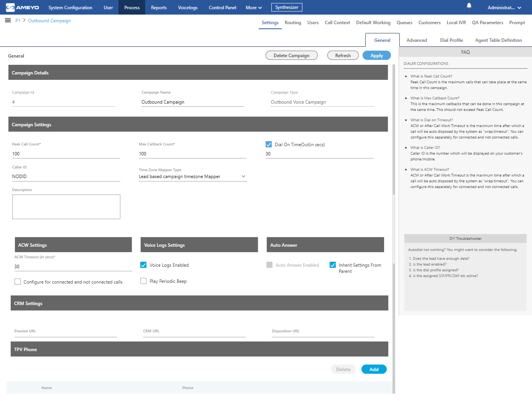Enable Configure for connected and not connected calls

[18, 282]
